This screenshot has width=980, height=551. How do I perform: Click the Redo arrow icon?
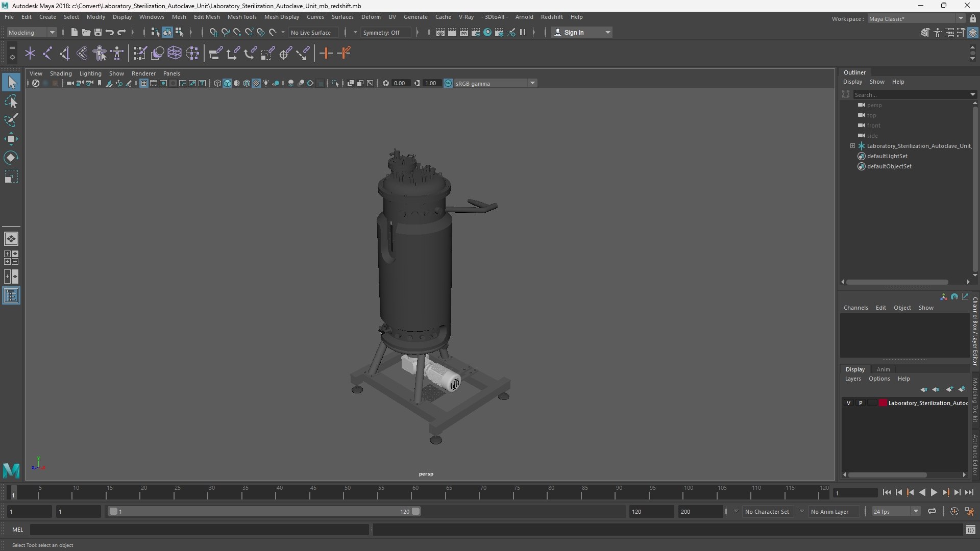[x=121, y=32]
